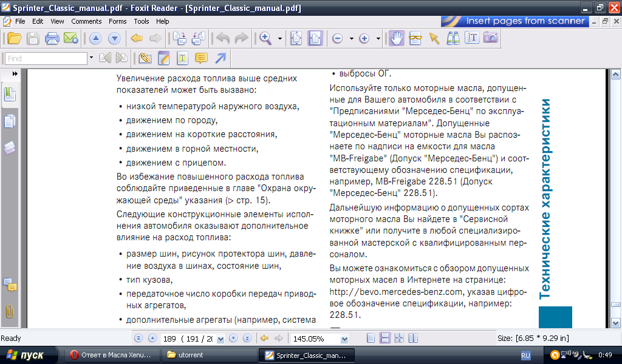Select the Hand tool
The image size is (622, 364).
pyautogui.click(x=396, y=38)
